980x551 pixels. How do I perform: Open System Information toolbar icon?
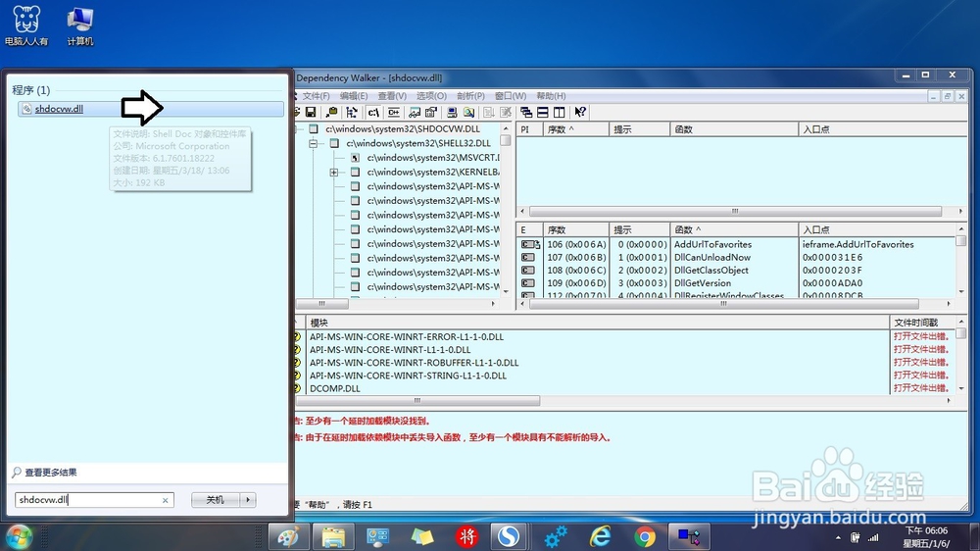click(452, 112)
